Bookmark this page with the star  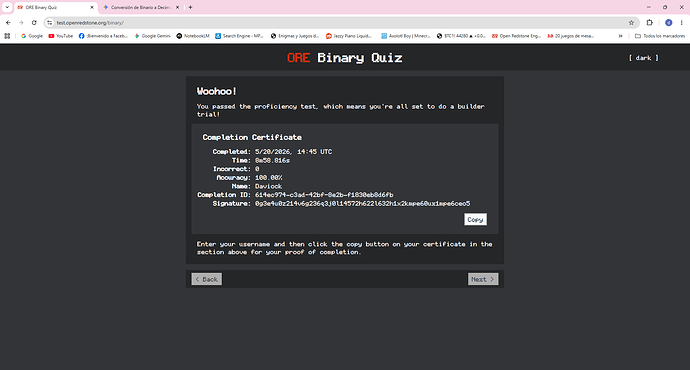[x=631, y=22]
